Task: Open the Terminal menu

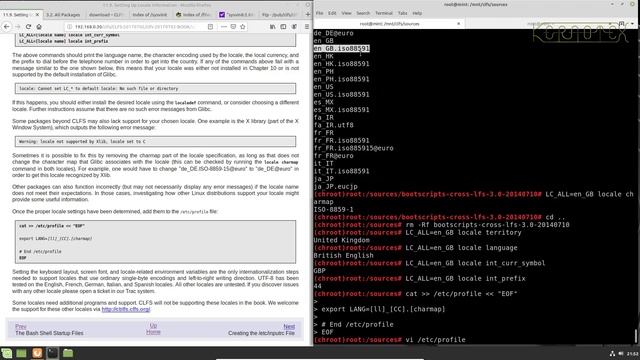Action: (384, 13)
